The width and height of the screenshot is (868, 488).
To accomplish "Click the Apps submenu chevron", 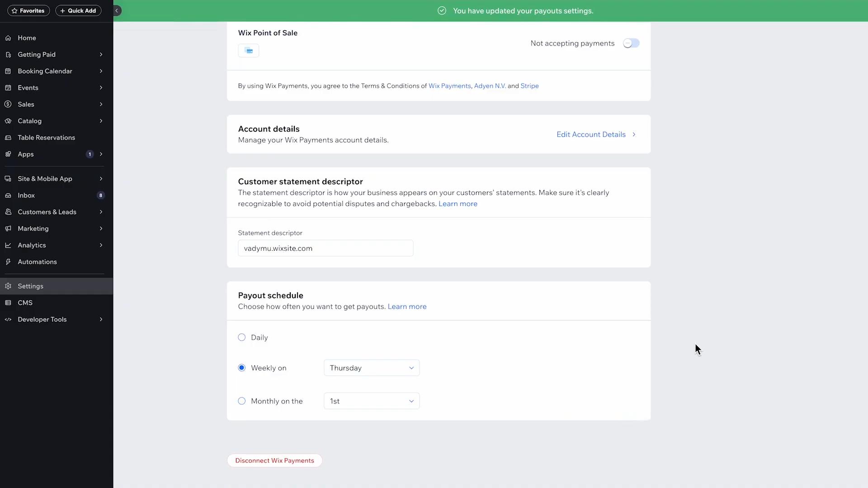I will pos(101,154).
